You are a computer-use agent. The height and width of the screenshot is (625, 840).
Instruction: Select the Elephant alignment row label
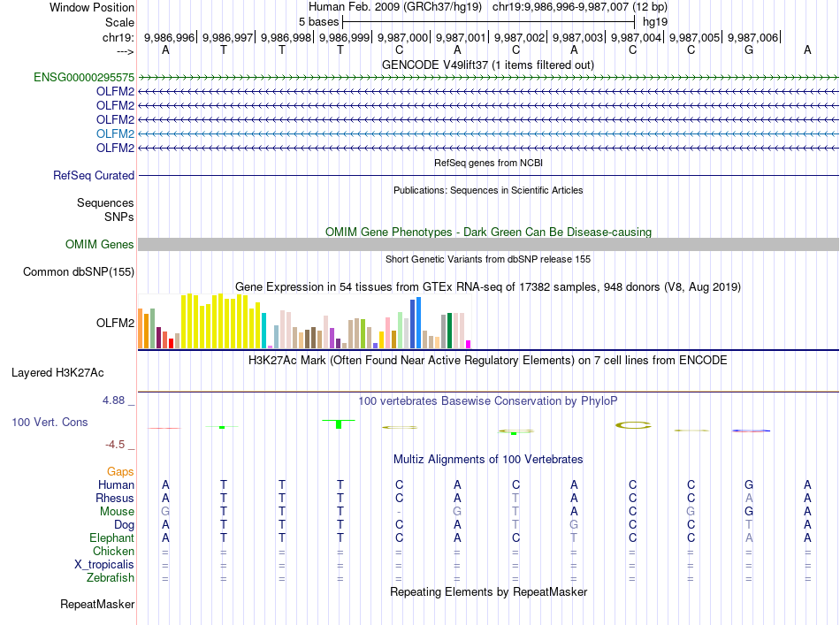(x=111, y=538)
